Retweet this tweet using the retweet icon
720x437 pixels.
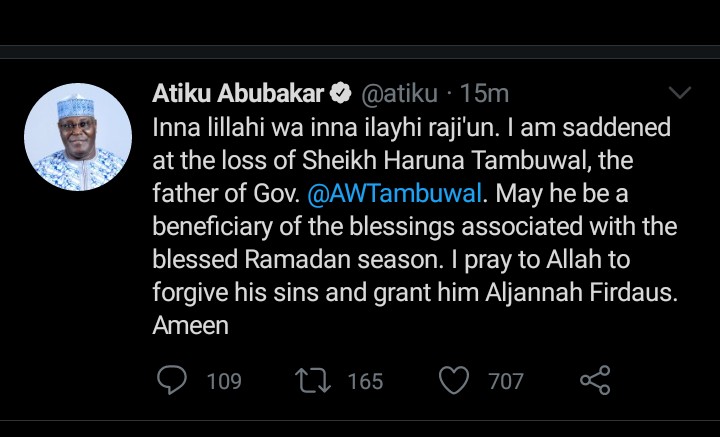[x=310, y=380]
